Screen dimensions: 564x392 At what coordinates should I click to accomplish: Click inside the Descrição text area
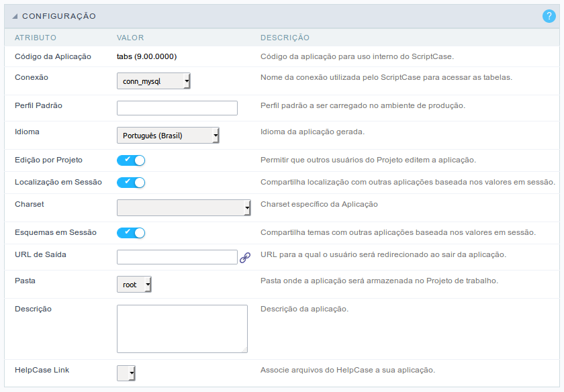pos(182,329)
